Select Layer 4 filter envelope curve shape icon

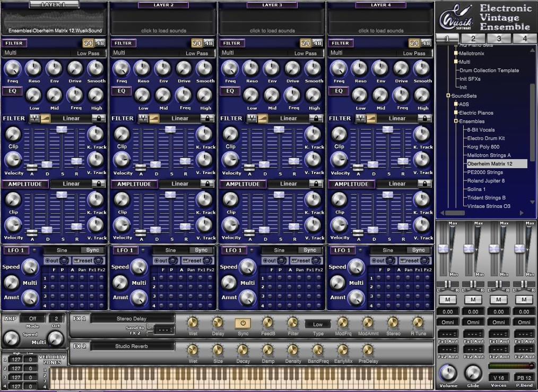[371, 118]
